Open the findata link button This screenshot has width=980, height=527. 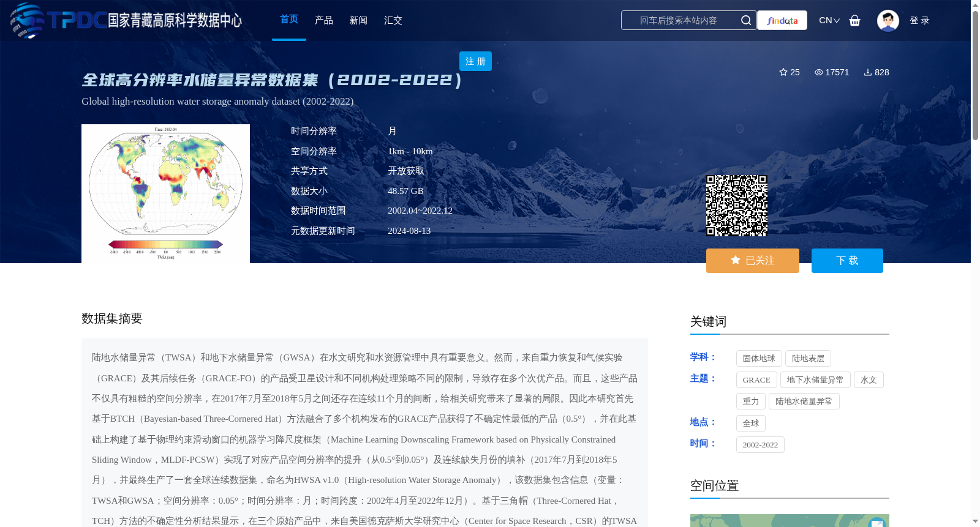pos(782,20)
